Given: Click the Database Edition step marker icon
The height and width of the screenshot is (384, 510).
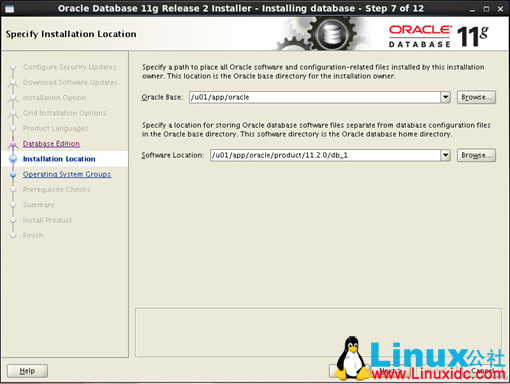Looking at the screenshot, I should coord(13,144).
